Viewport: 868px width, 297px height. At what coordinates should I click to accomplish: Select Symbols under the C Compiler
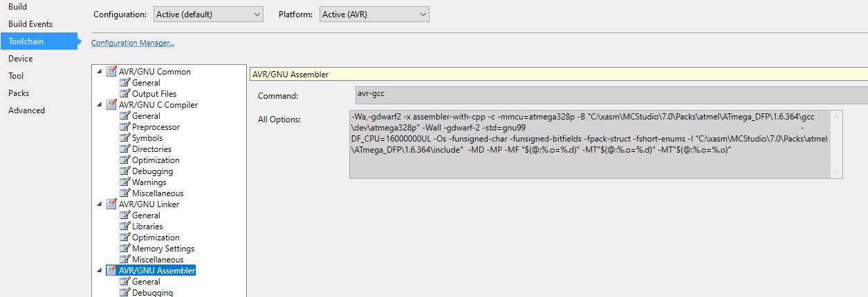(x=147, y=138)
